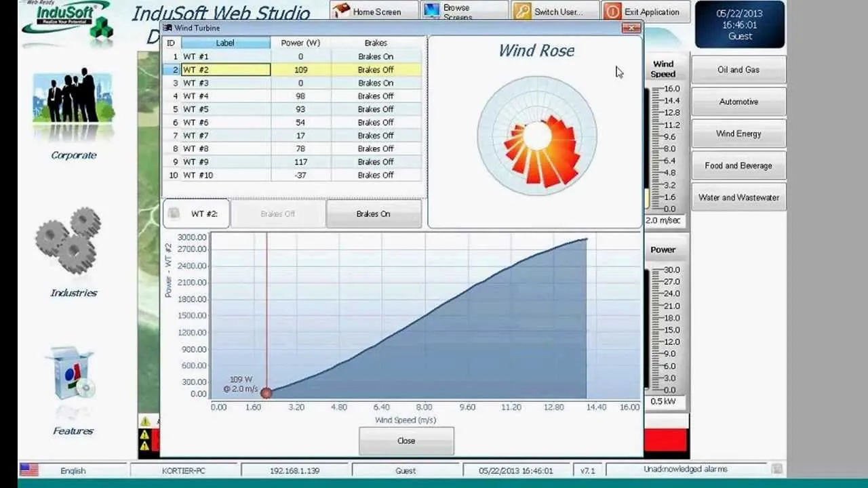This screenshot has width=868, height=488.
Task: Click the 117 power value for WT #9
Action: click(x=300, y=162)
